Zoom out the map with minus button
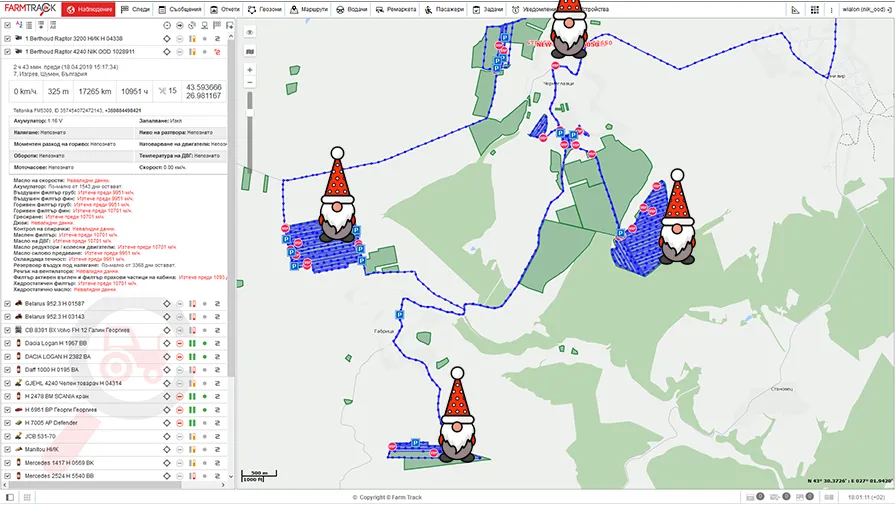The height and width of the screenshot is (505, 895). [249, 83]
